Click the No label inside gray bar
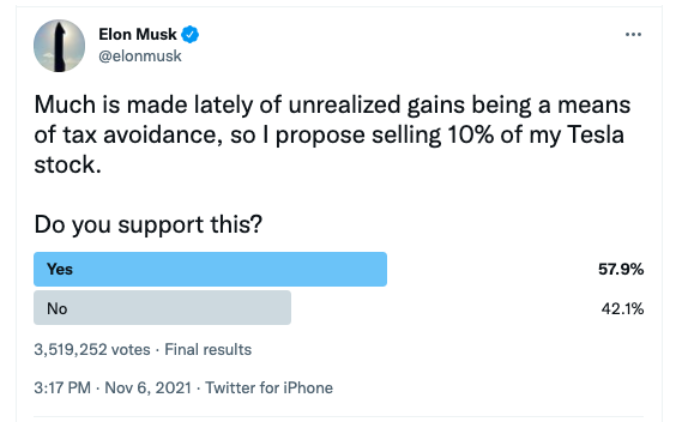Screen dimensions: 673x422 [x=57, y=308]
